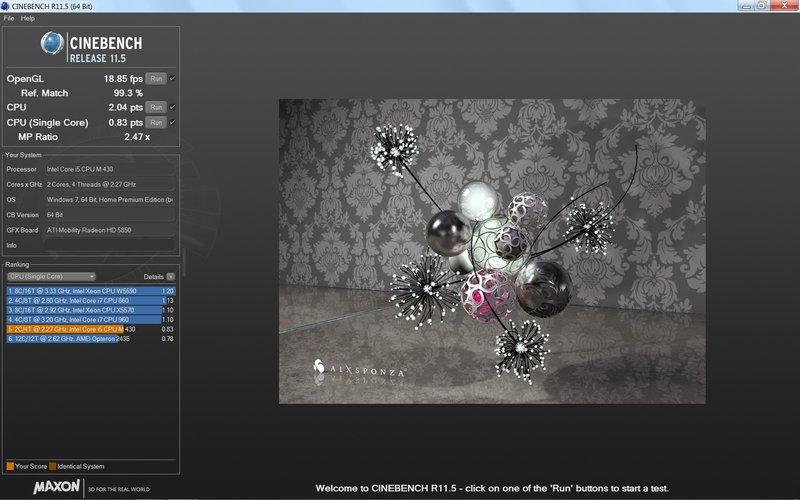Select ranking entry Intel Core i7 CPU 860
Screen dimensions: 800x500
pos(91,301)
